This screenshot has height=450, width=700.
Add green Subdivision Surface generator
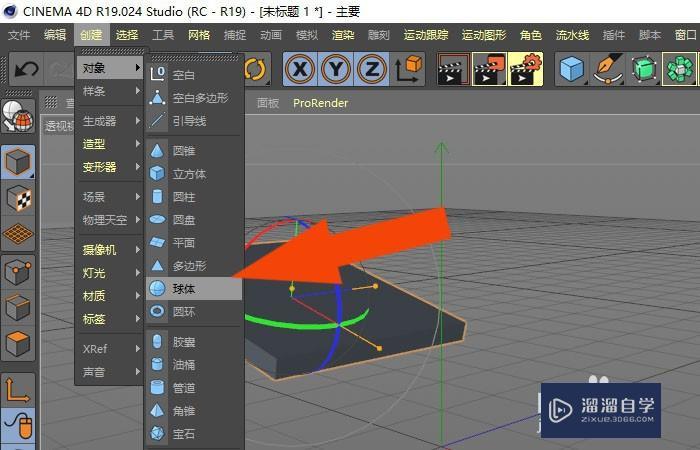643,69
